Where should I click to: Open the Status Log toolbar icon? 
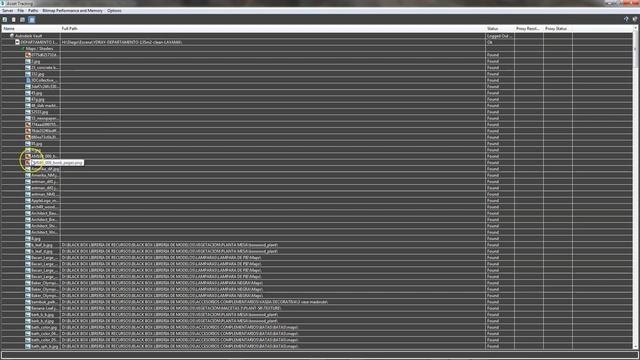point(13,20)
